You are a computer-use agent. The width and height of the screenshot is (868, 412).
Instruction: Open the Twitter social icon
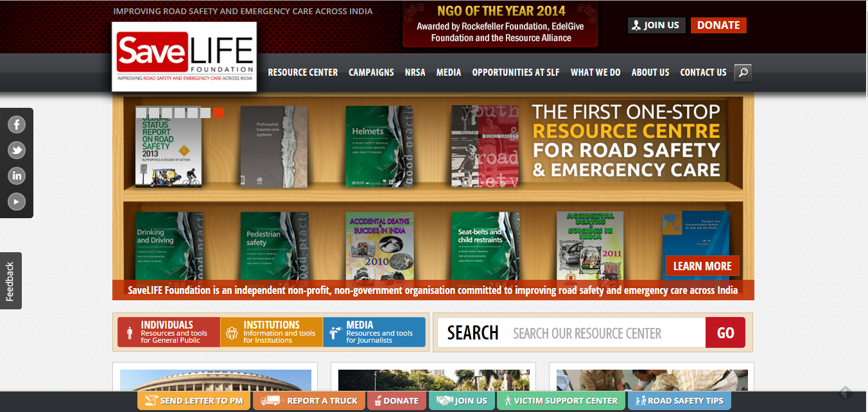coord(17,150)
